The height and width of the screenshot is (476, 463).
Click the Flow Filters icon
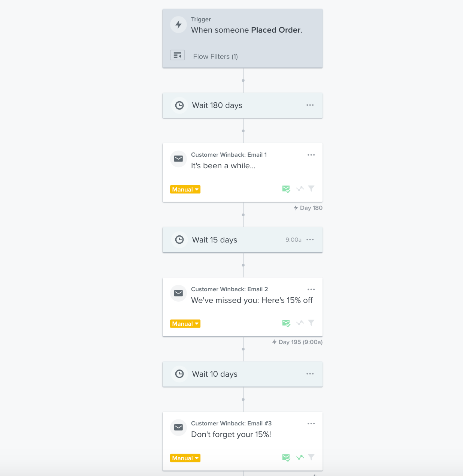click(x=177, y=55)
